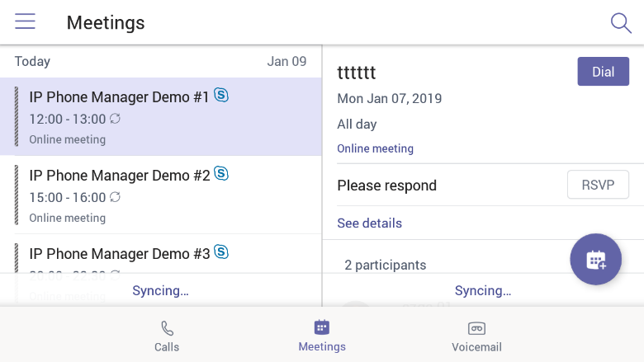This screenshot has height=362, width=644.
Task: Switch to the Voicemail tab label
Action: point(476,347)
